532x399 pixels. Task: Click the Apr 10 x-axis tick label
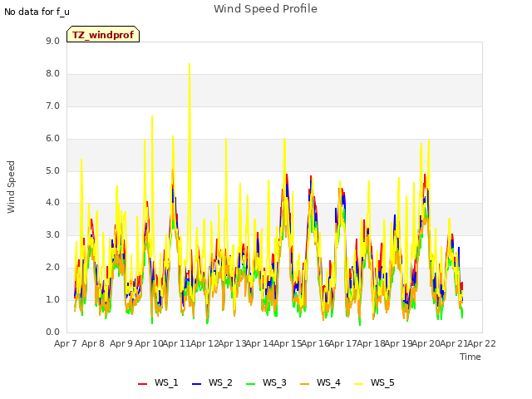(x=149, y=343)
